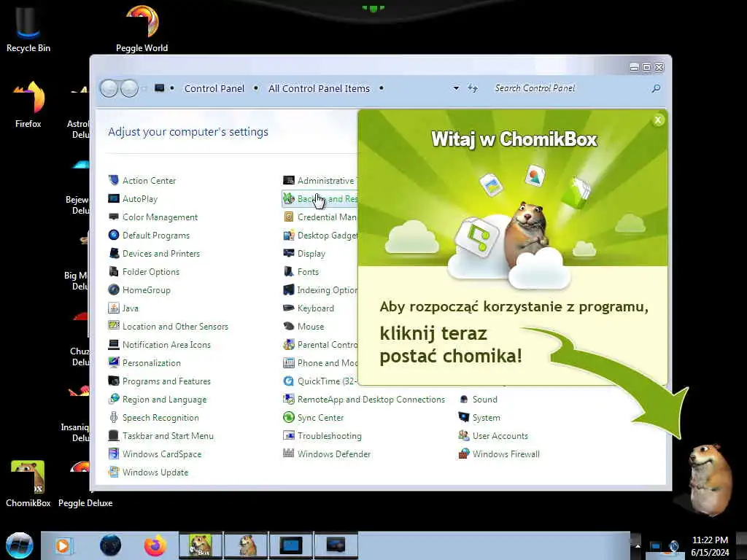This screenshot has width=747, height=560.
Task: Open Windows Media Player from taskbar
Action: coord(64,545)
